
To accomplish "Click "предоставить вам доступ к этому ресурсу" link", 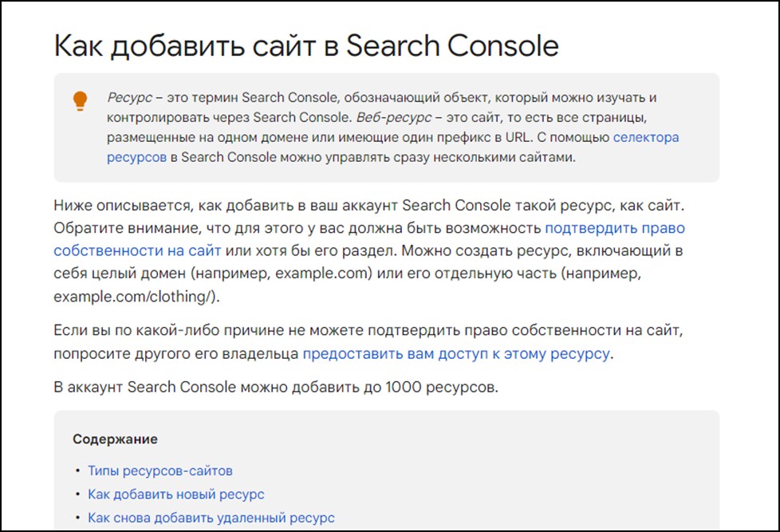I will coord(456,354).
